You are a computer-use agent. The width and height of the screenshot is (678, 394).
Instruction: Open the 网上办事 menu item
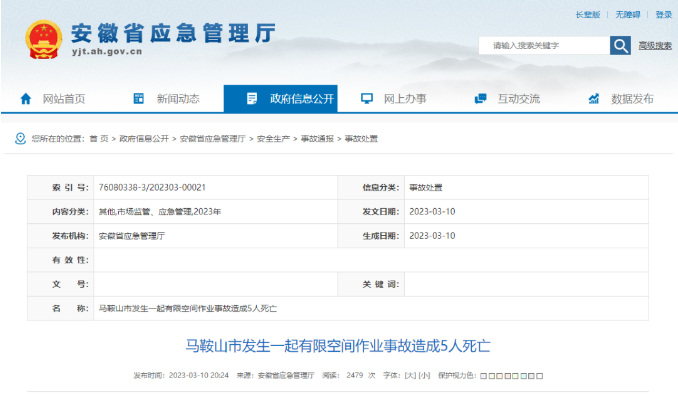405,99
